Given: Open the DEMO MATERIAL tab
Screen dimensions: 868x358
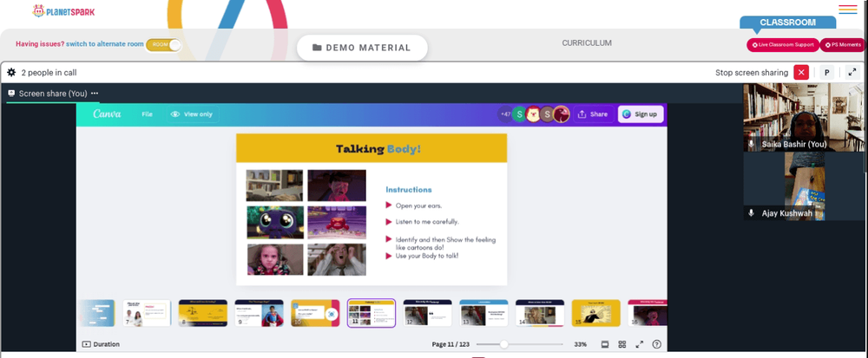Looking at the screenshot, I should point(362,48).
